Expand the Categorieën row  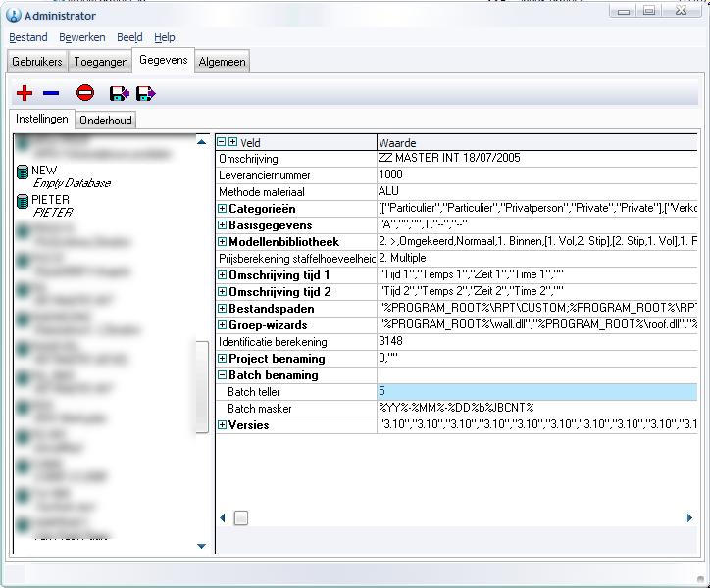[x=222, y=208]
